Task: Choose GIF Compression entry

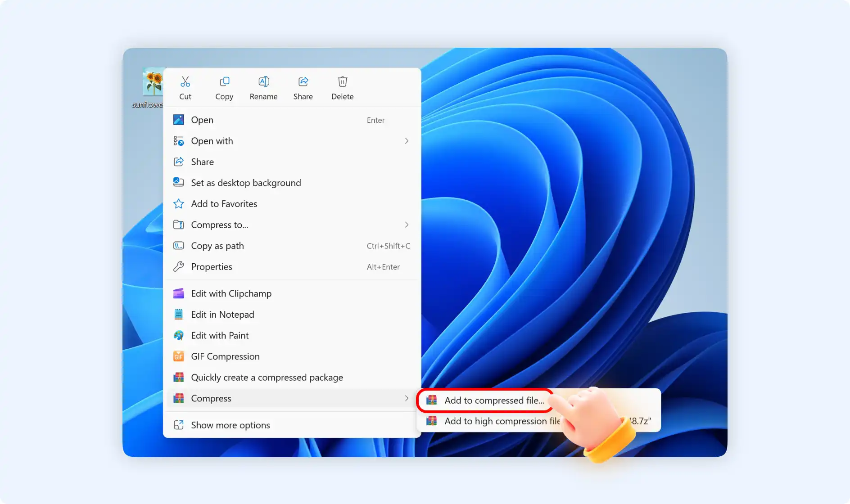Action: [291, 356]
